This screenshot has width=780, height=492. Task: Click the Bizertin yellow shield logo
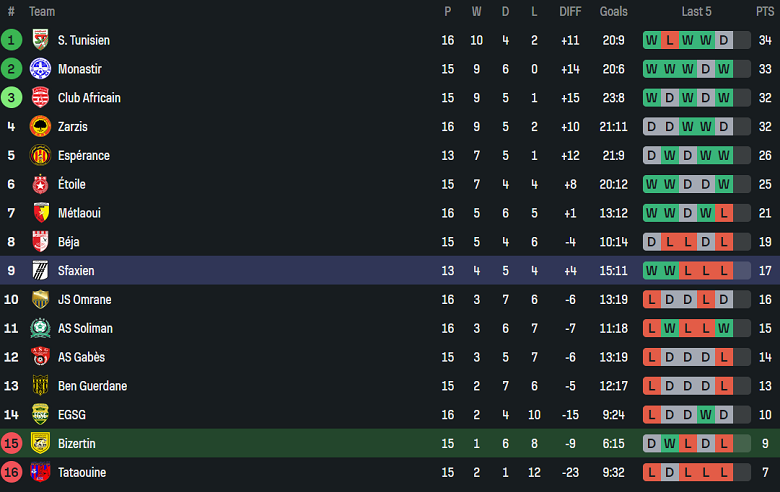coord(40,443)
